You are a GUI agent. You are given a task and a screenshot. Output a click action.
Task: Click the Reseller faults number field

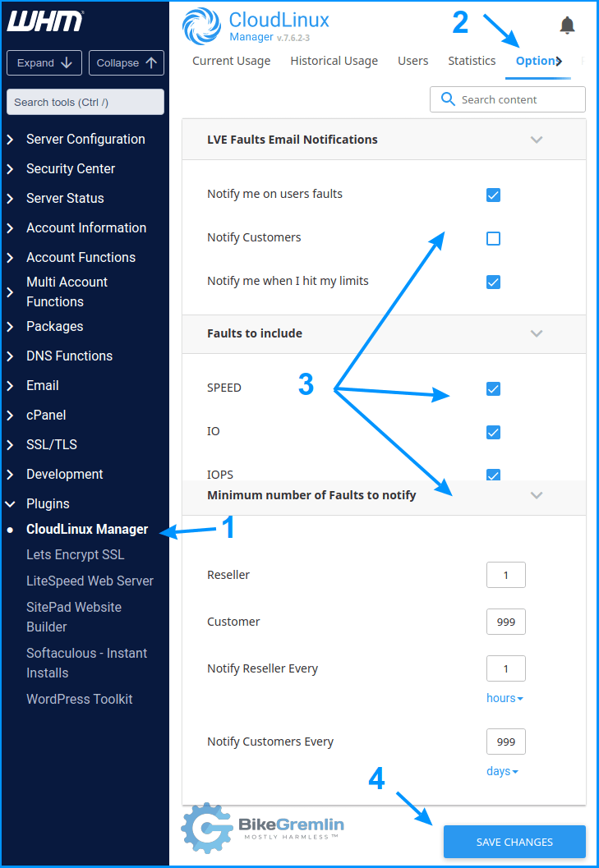tap(506, 575)
